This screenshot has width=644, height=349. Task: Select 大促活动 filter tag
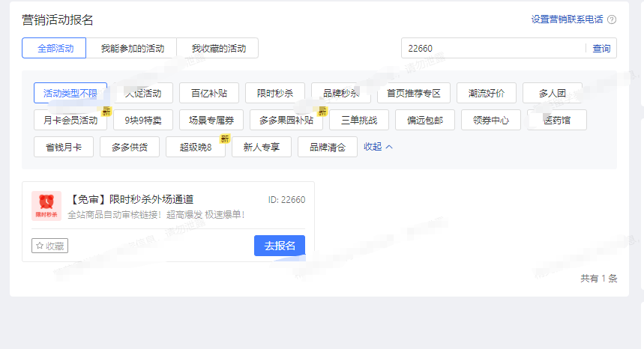pos(143,93)
